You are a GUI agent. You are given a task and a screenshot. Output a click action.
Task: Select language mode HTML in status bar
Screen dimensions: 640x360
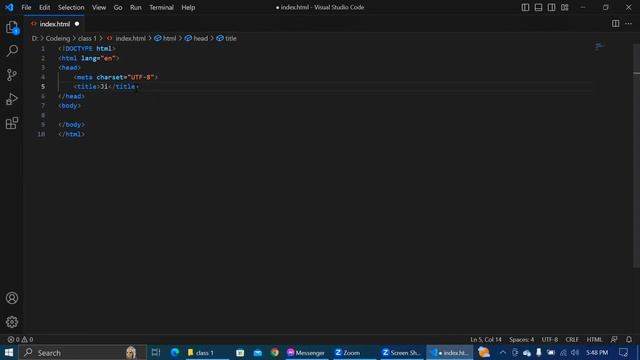click(594, 340)
